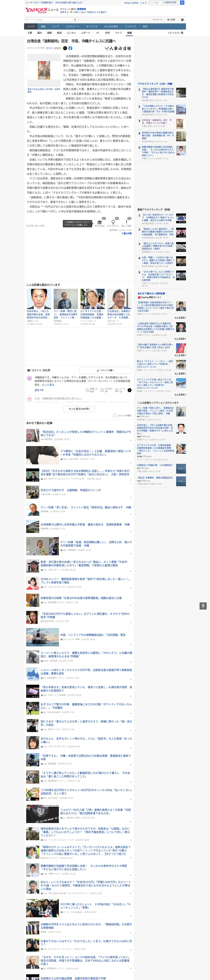Click the Yahoo! JAPAN News logo
The image size is (210, 980).
[42, 10]
